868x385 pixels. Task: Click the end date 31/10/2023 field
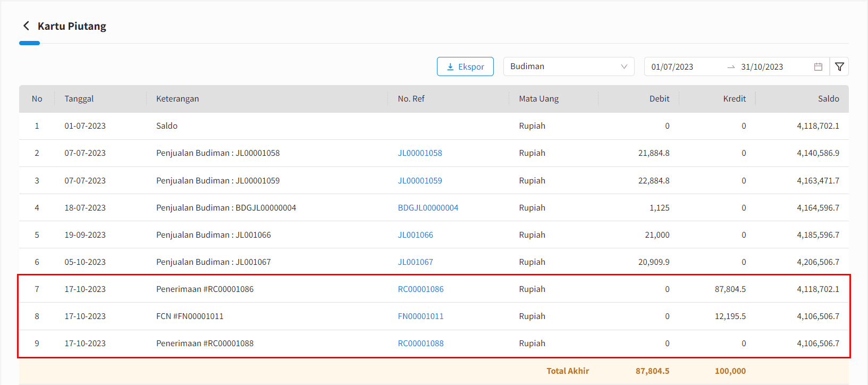[762, 67]
